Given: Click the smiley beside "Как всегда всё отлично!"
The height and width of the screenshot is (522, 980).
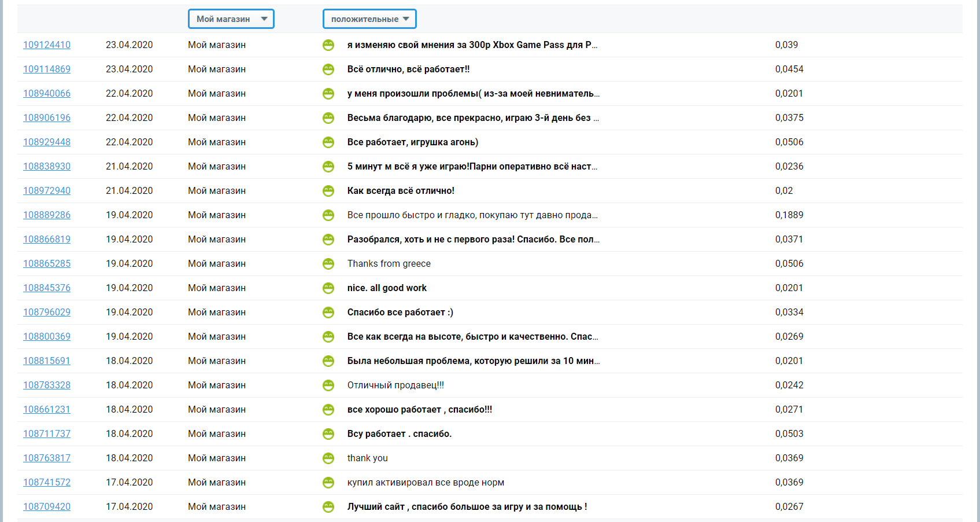Looking at the screenshot, I should (328, 191).
